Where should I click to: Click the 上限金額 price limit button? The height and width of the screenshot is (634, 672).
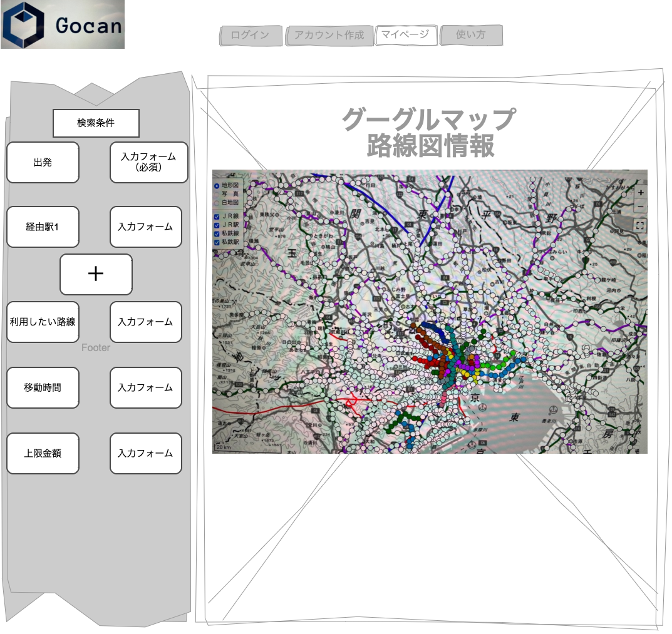[43, 453]
